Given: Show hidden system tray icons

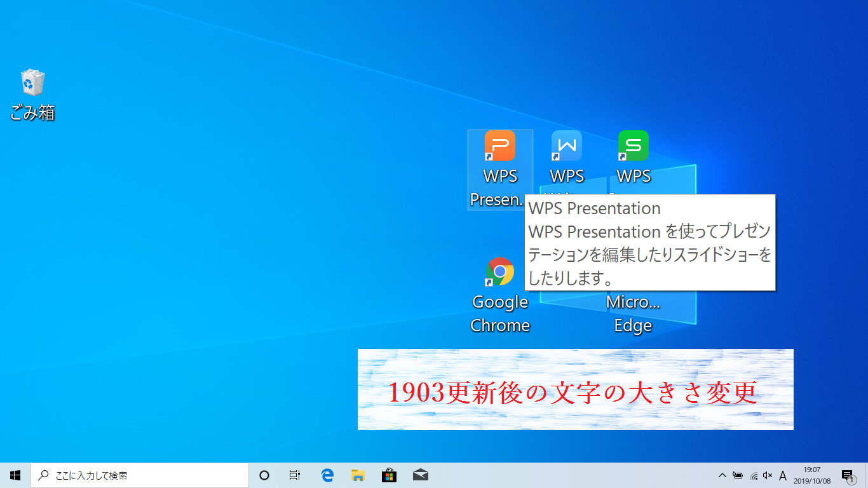Looking at the screenshot, I should [722, 475].
